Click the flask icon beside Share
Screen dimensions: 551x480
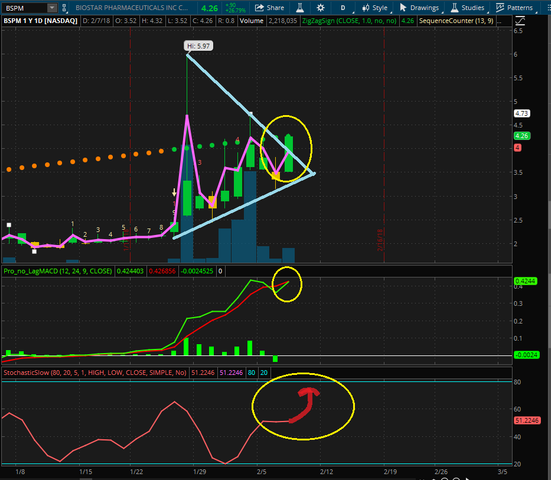300,7
